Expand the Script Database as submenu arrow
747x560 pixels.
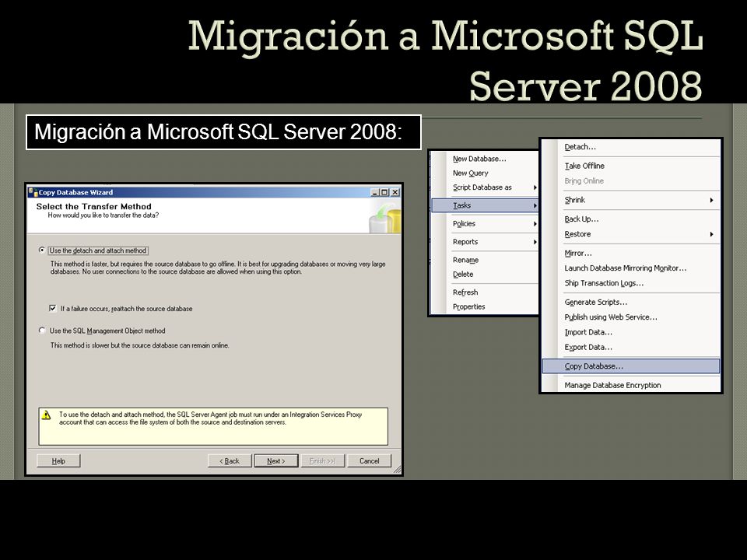pyautogui.click(x=535, y=187)
